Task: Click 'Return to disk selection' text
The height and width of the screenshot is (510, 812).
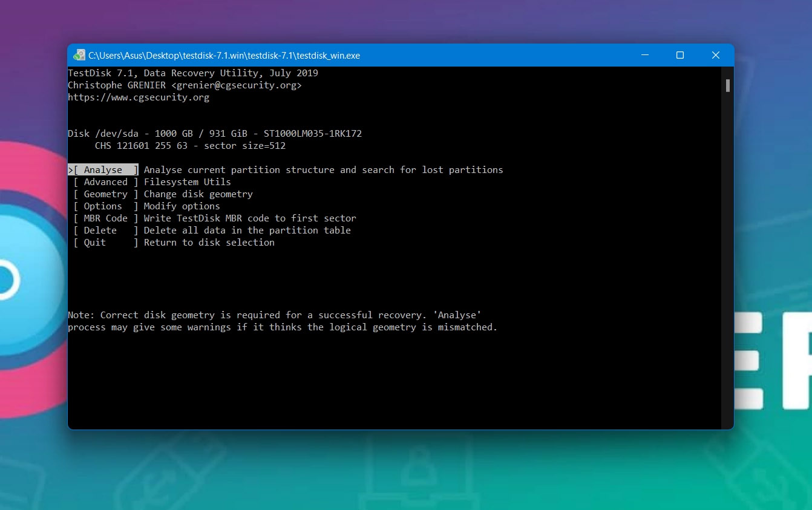Action: pyautogui.click(x=209, y=243)
